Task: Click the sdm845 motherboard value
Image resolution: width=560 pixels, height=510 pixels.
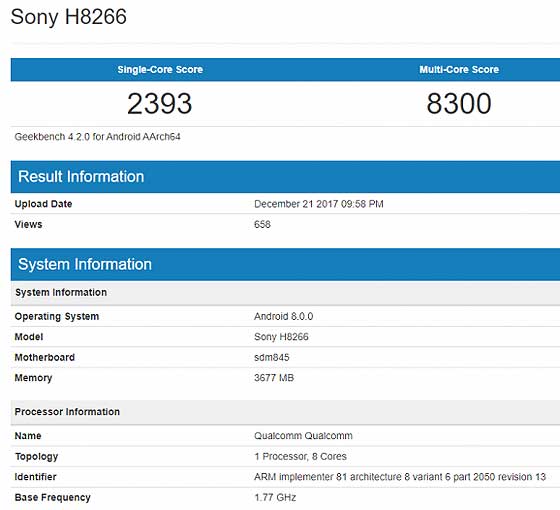Action: click(271, 358)
